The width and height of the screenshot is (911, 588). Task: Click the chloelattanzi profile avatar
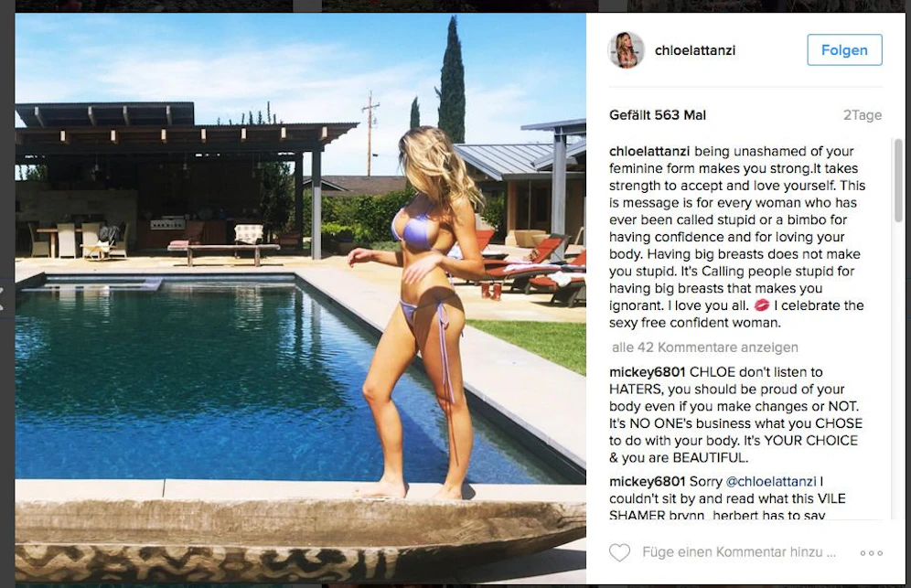(x=627, y=50)
